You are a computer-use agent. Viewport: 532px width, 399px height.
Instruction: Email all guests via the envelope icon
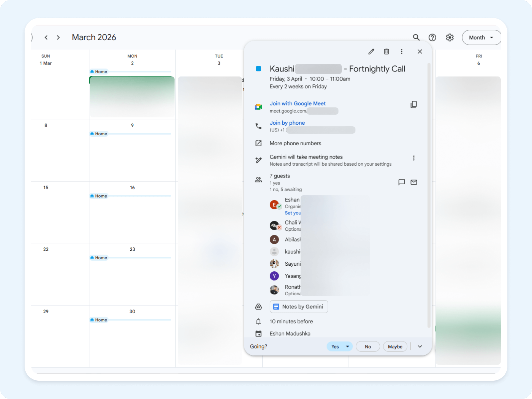[x=414, y=182]
